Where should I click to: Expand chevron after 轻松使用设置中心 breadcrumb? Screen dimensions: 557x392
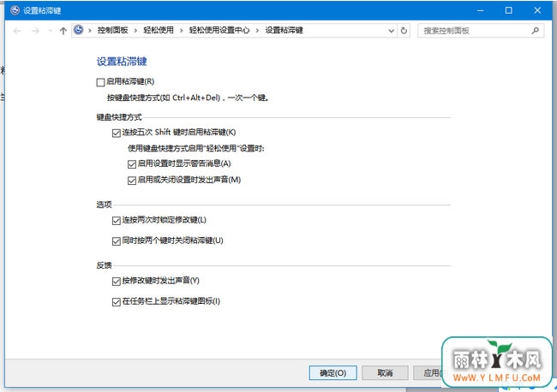click(257, 31)
